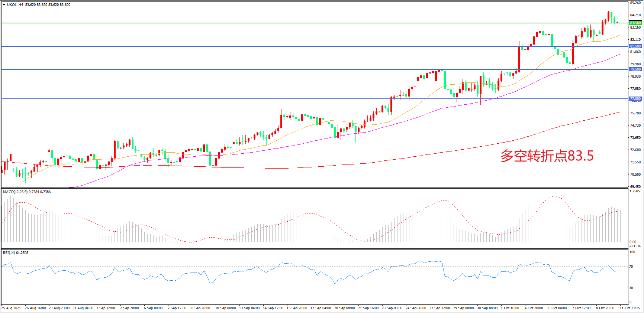This screenshot has height=313, width=644.
Task: Click the 6 Sep 00:00 time label
Action: tap(153, 308)
